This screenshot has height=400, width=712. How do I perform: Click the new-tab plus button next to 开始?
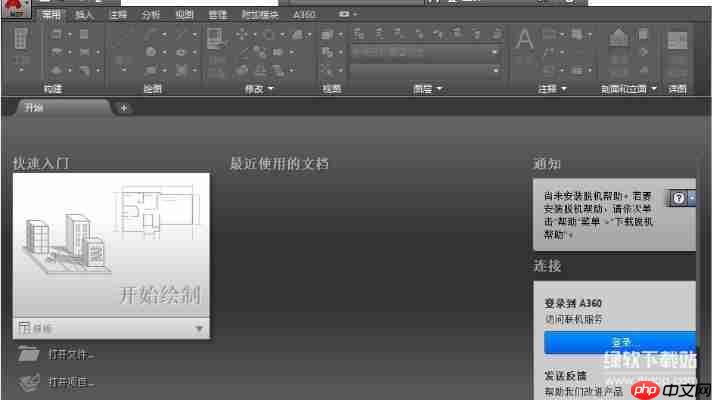(124, 108)
